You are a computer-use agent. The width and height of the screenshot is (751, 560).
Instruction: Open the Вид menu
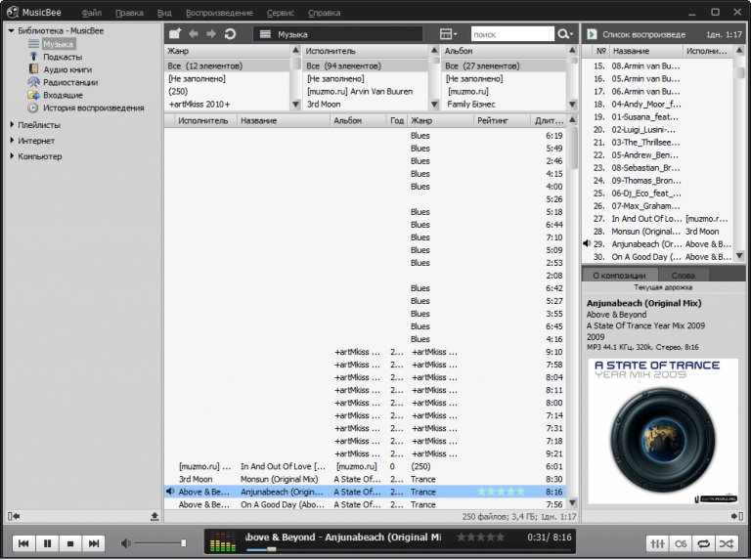164,13
